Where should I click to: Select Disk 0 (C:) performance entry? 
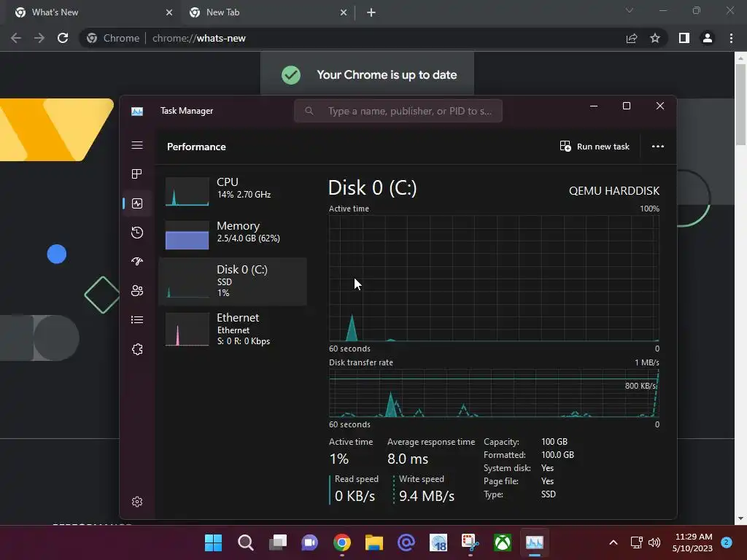tap(233, 281)
